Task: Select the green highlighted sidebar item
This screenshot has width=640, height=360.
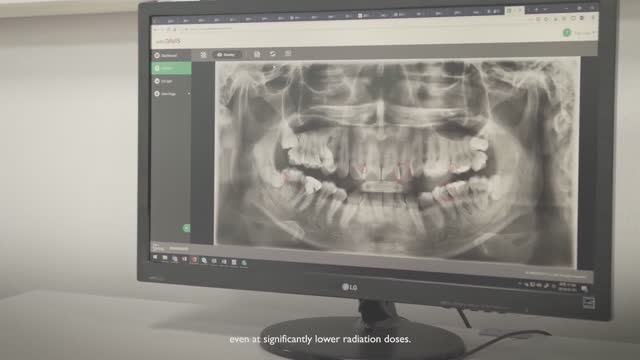Action: 171,68
